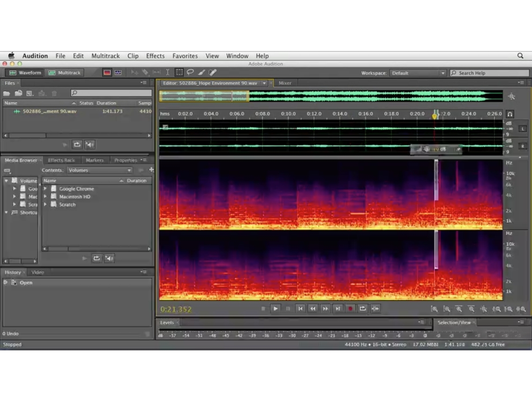Start playback with the Play button
This screenshot has height=399, width=532.
coord(275,309)
